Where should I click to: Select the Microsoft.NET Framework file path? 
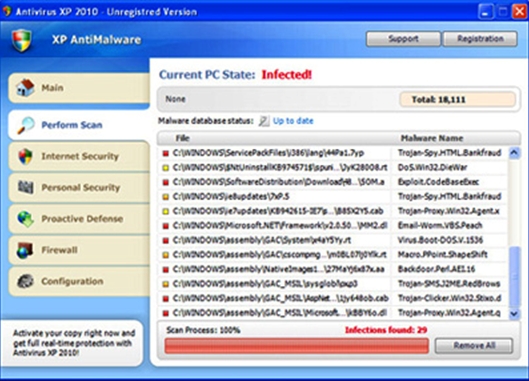coord(280,226)
